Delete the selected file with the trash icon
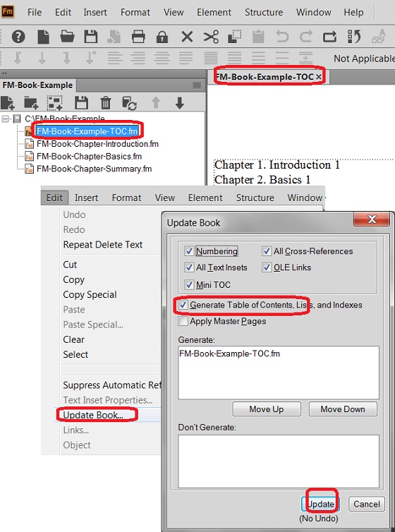Image resolution: width=395 pixels, height=532 pixels. click(106, 103)
